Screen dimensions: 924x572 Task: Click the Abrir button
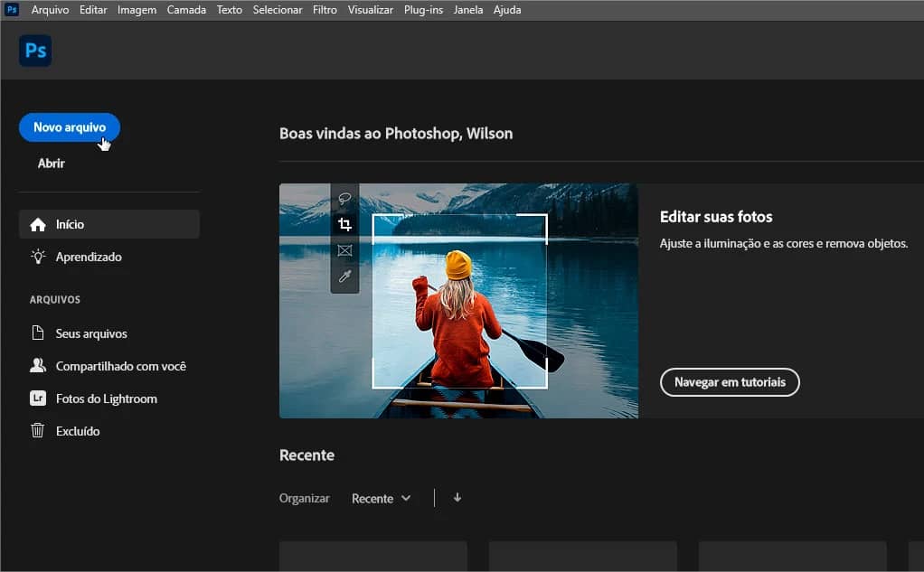(52, 164)
